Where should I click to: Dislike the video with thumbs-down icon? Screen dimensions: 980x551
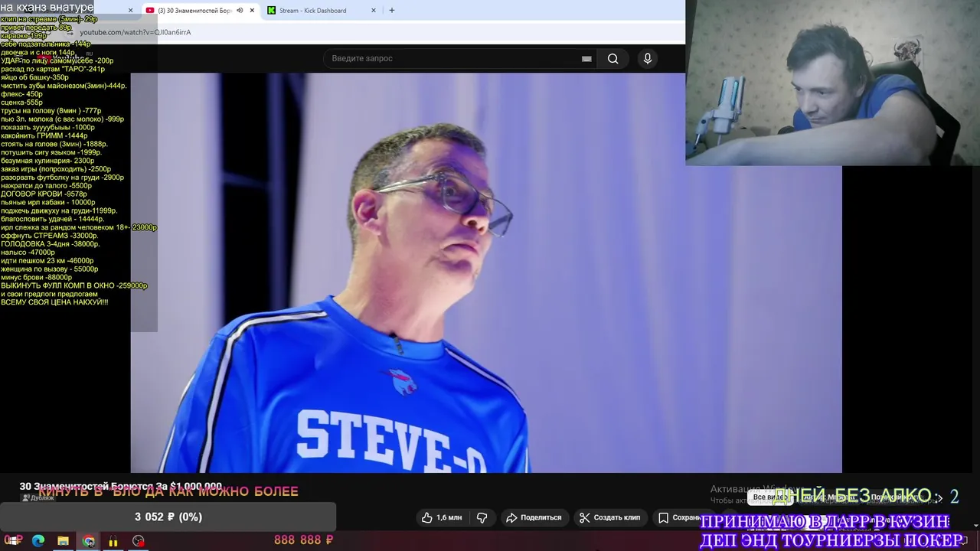coord(482,517)
